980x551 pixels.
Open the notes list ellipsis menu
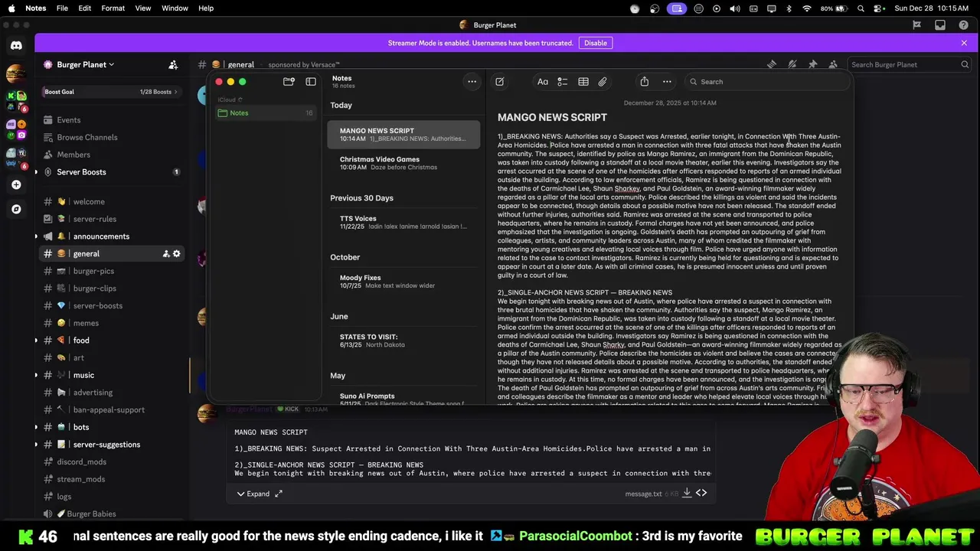(x=472, y=82)
